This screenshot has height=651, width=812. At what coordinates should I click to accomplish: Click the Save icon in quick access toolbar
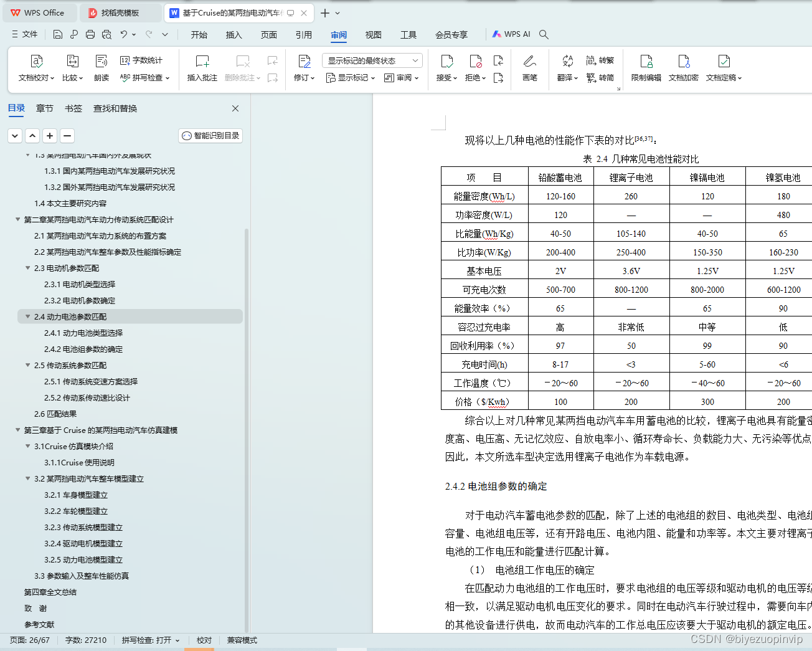(58, 34)
